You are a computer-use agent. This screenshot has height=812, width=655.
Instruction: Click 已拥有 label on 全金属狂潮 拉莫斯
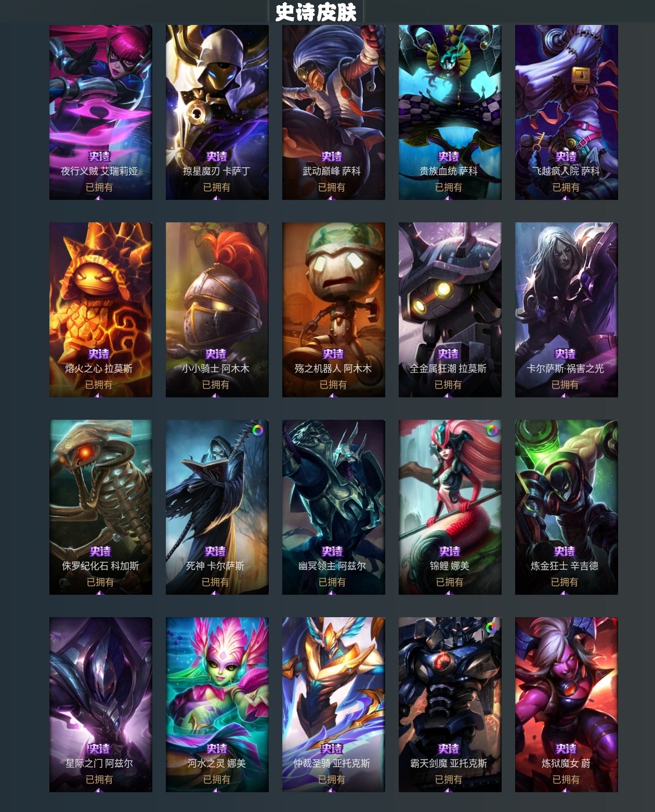(x=448, y=384)
